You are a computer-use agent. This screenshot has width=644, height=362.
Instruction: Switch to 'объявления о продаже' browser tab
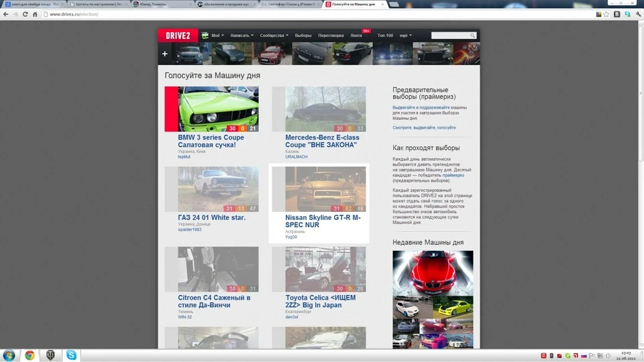(227, 4)
